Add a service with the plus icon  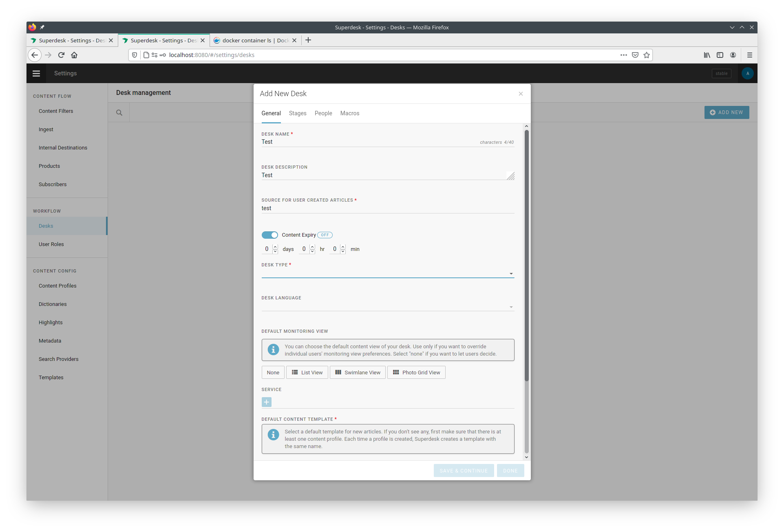pyautogui.click(x=266, y=402)
